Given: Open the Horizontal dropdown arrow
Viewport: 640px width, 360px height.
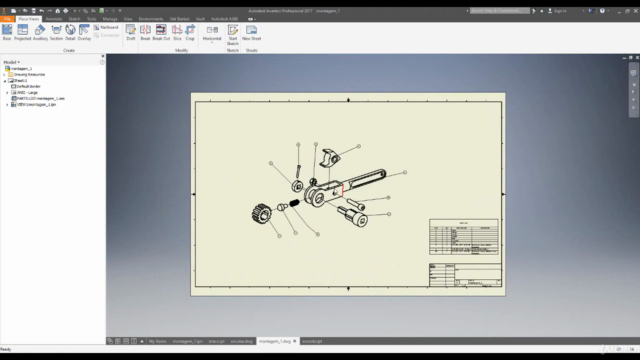Looking at the screenshot, I should click(x=212, y=42).
